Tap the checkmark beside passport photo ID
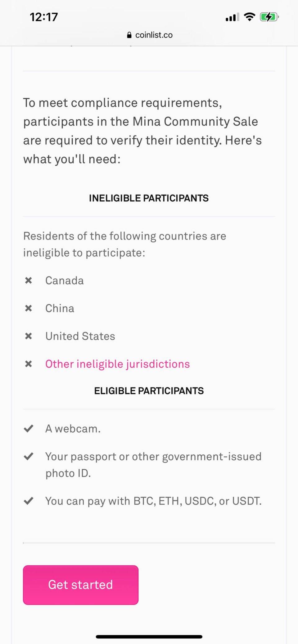The width and height of the screenshot is (298, 644). click(x=29, y=456)
